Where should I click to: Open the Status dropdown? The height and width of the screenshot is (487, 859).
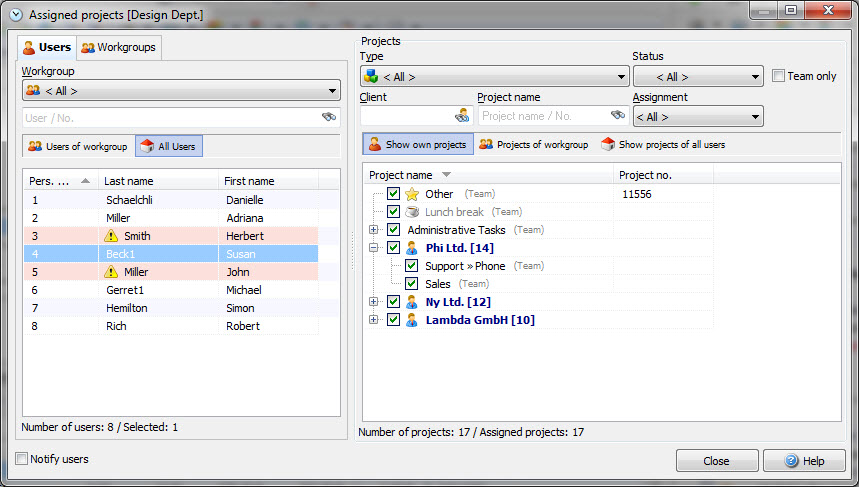click(x=697, y=77)
